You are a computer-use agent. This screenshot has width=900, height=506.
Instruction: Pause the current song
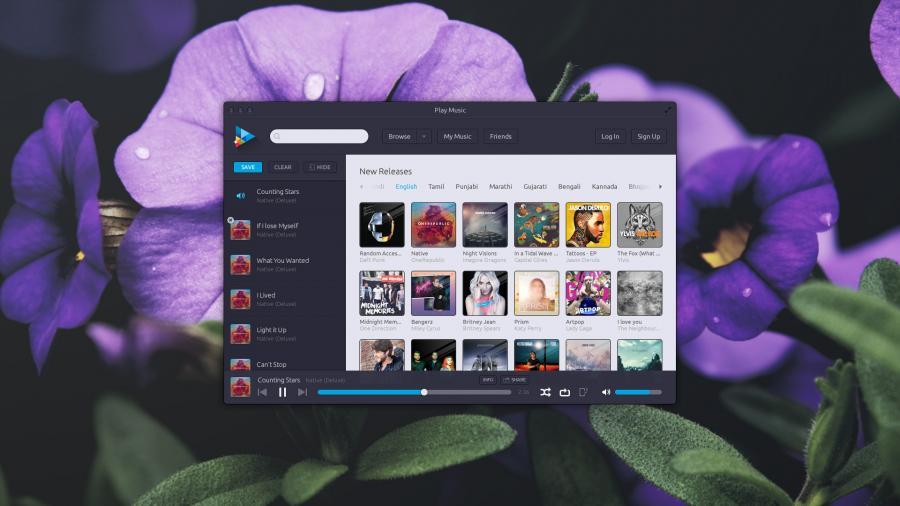282,393
